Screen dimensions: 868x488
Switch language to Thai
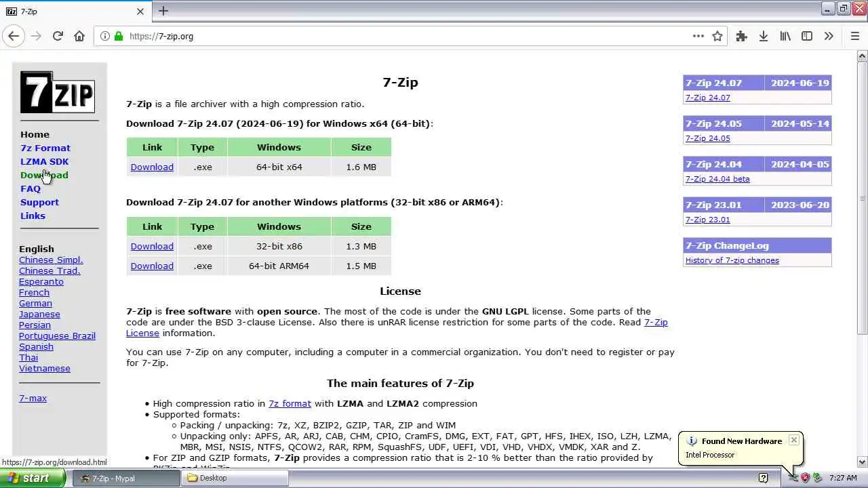click(x=28, y=357)
